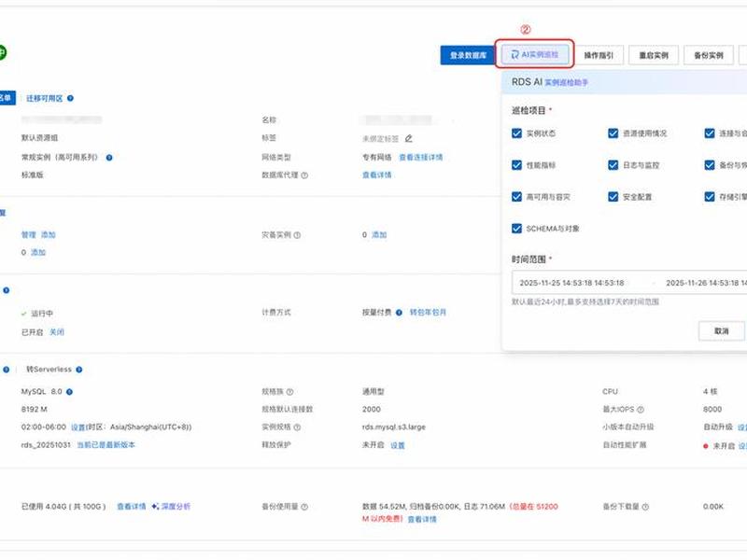This screenshot has width=747, height=560.
Task: Click 查看详情 link beside 已使用 4.04G
Action: coord(132,506)
